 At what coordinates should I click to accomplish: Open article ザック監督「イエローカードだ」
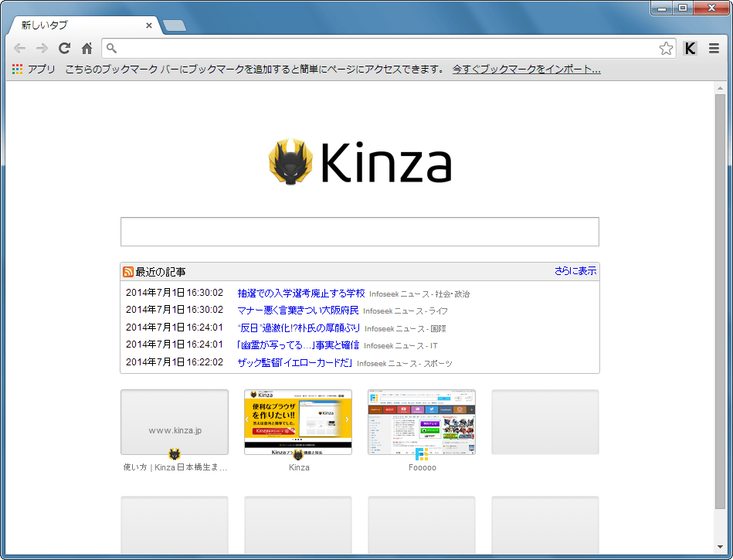click(x=295, y=363)
